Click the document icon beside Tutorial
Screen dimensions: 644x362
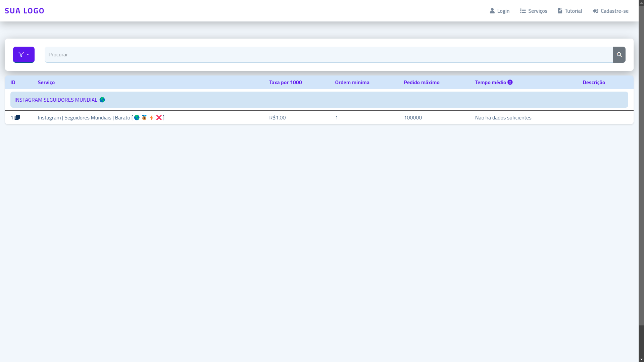559,11
